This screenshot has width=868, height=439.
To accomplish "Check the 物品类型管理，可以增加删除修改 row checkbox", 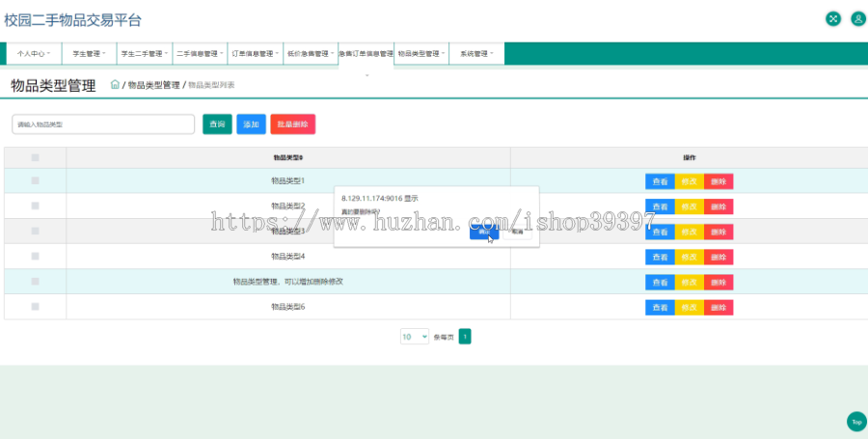I will click(x=36, y=281).
